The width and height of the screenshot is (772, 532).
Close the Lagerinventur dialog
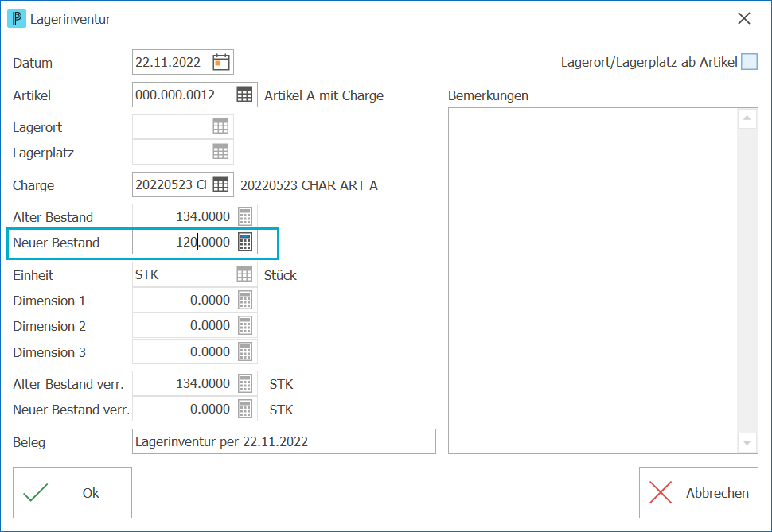click(x=744, y=19)
